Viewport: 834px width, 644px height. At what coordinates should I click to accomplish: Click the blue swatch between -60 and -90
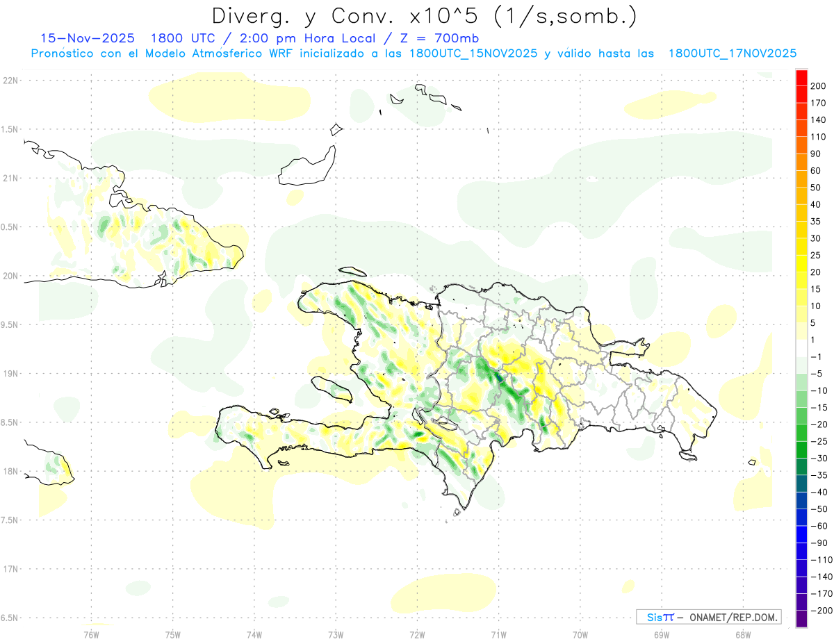[x=802, y=534]
